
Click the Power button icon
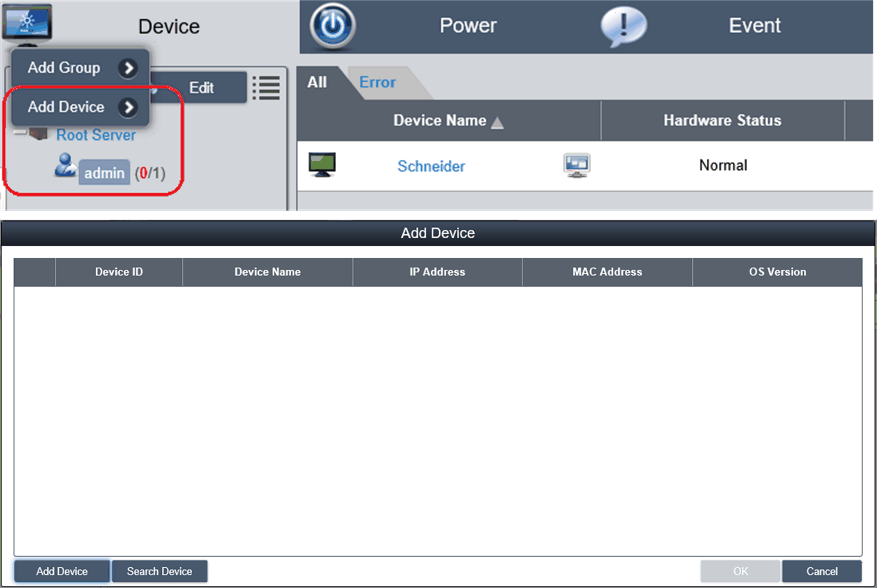(332, 26)
